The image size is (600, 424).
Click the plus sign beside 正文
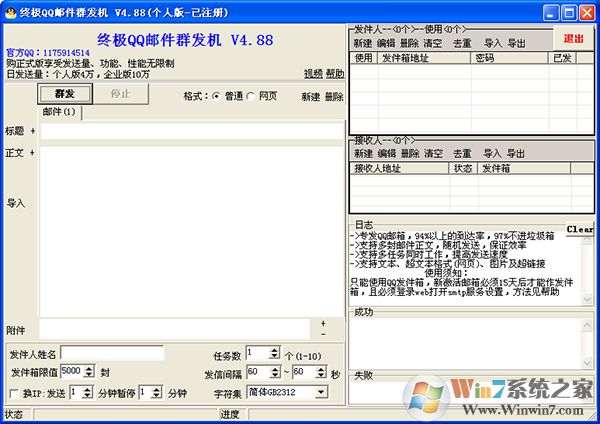click(32, 153)
